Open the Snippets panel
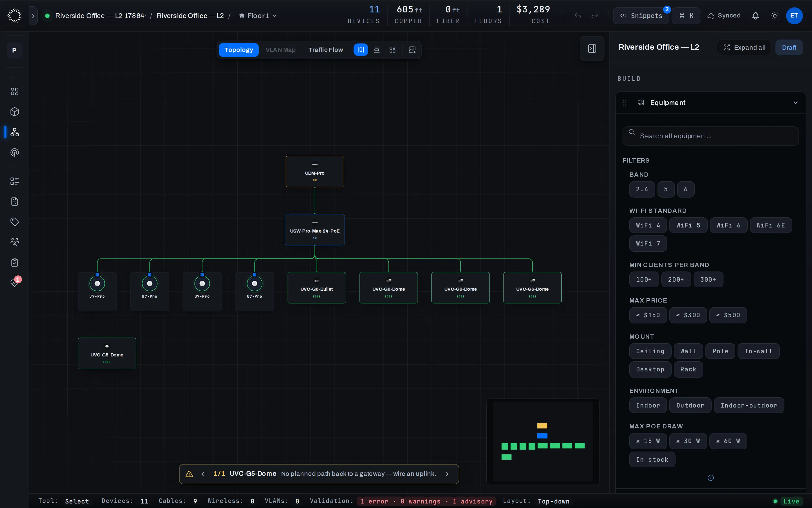Screen dimensions: 812x508 [641, 16]
